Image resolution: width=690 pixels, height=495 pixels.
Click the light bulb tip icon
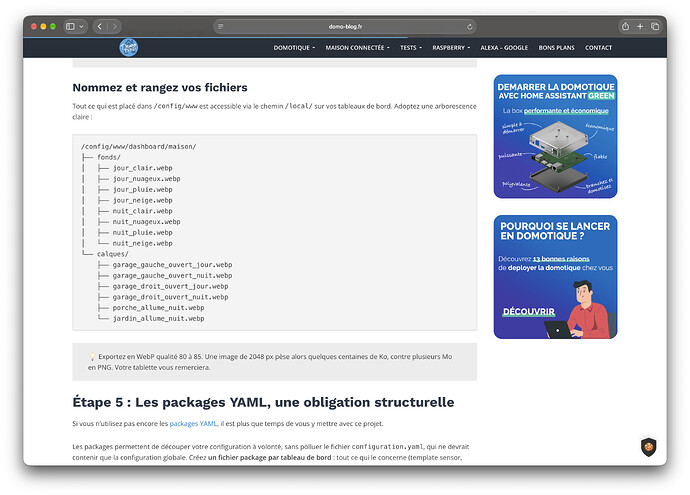point(92,356)
